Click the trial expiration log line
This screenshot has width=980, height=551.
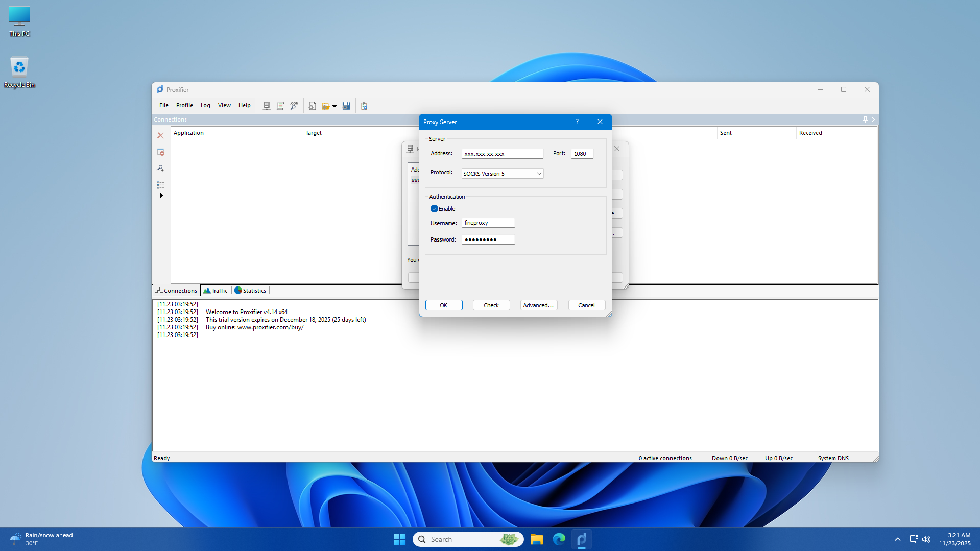pos(286,320)
